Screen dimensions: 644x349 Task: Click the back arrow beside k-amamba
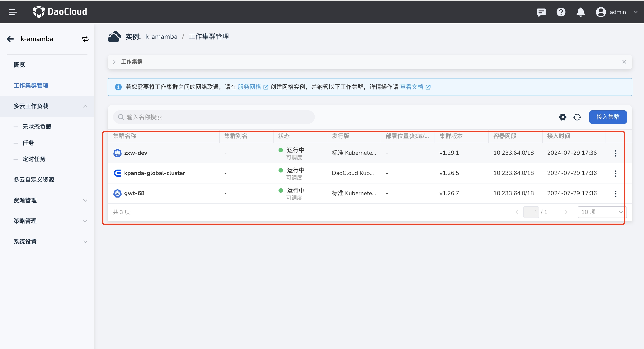(10, 39)
